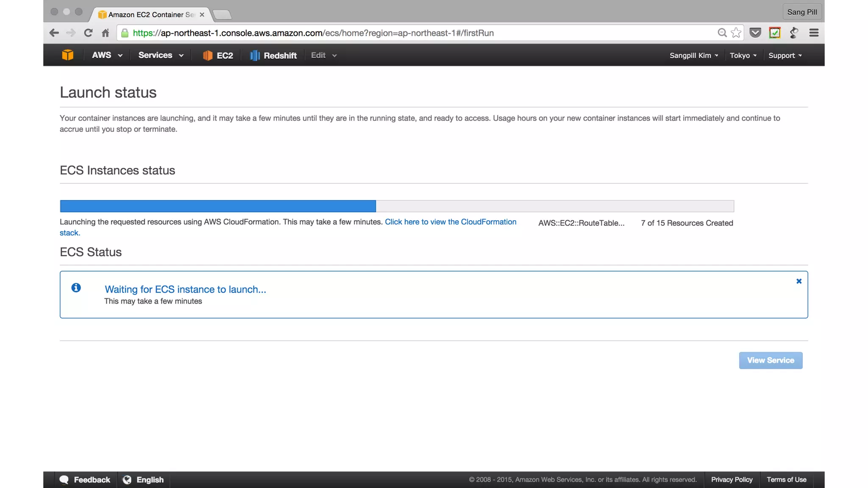
Task: Open the Chrome hamburger menu icon
Action: pyautogui.click(x=814, y=33)
